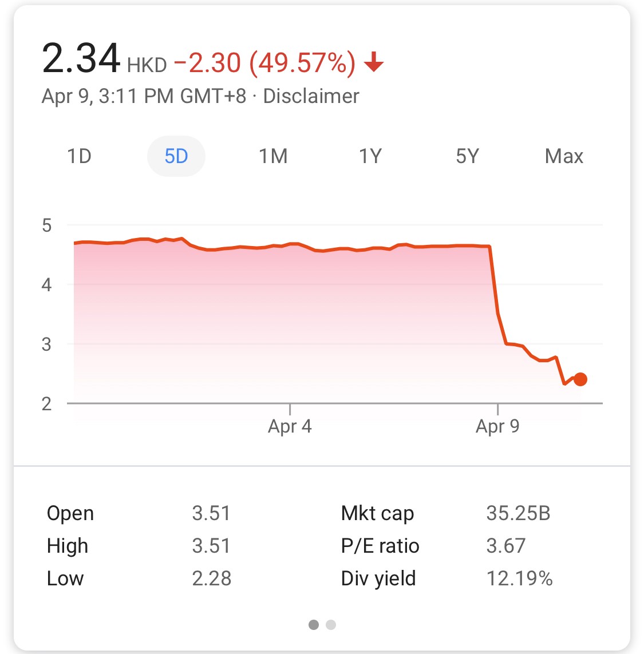The image size is (644, 654).
Task: Switch to the 1Y range tab
Action: (x=370, y=156)
